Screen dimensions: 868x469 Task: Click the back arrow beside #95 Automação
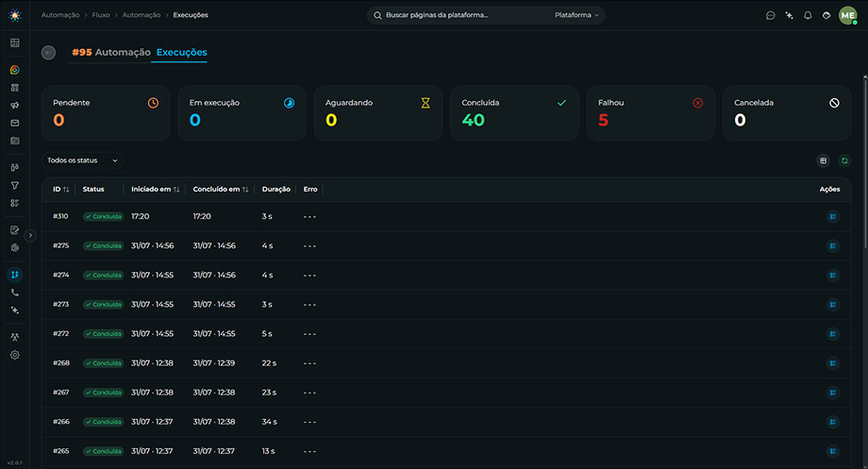click(x=48, y=53)
